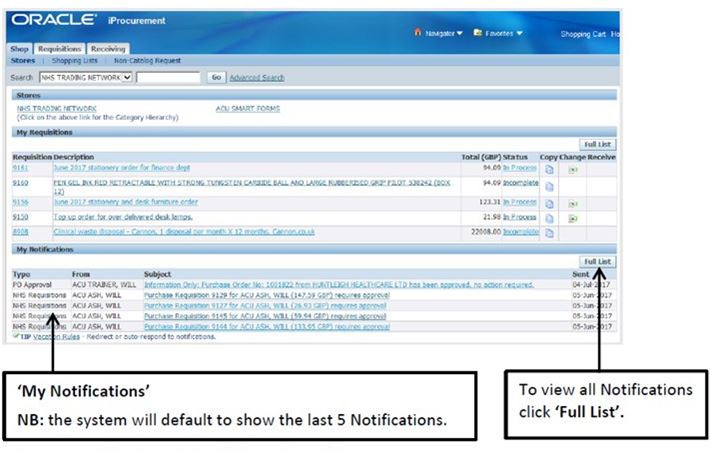The width and height of the screenshot is (710, 452).
Task: Open notification for Purchase Requisition 9129
Action: (x=267, y=295)
